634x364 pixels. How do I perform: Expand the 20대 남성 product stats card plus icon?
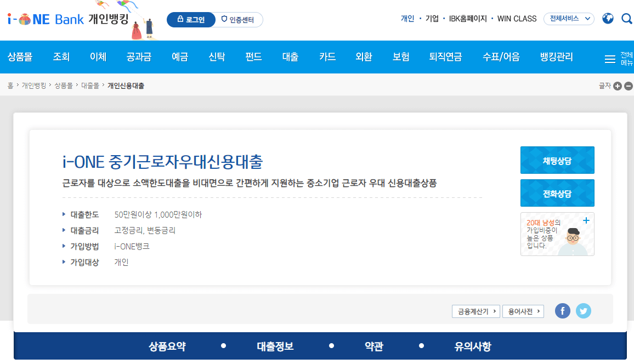586,220
